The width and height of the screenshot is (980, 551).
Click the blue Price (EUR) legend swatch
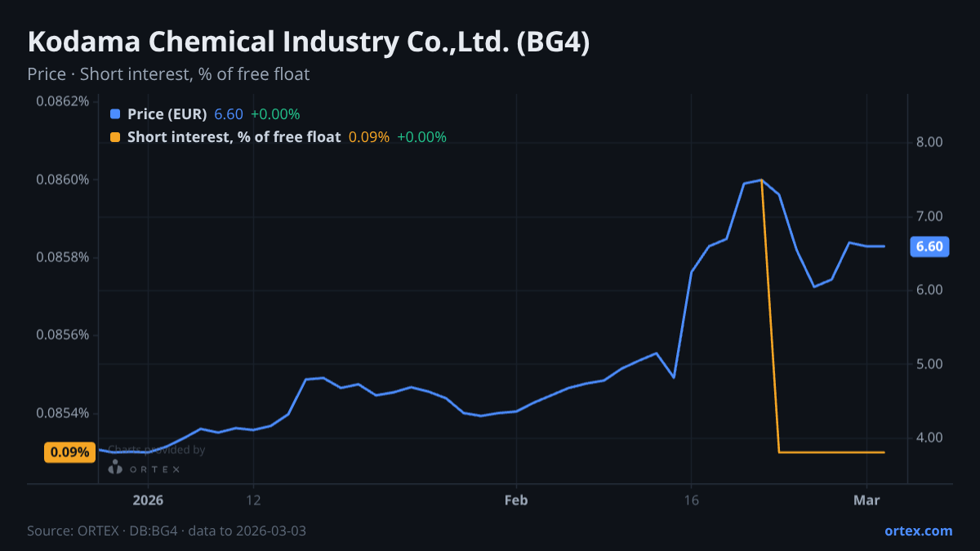click(115, 114)
